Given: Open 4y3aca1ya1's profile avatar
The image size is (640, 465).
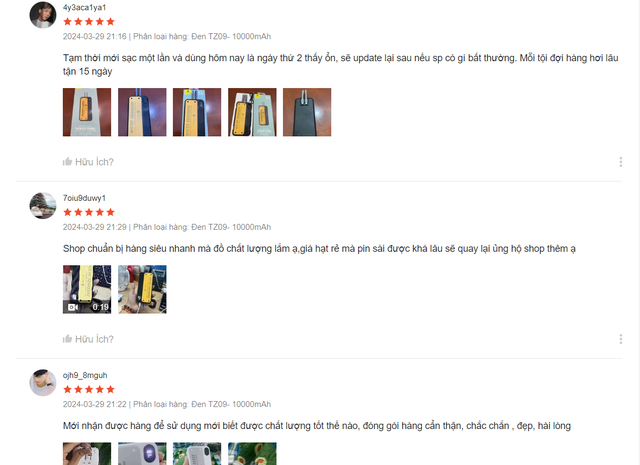Looking at the screenshot, I should click(x=43, y=15).
